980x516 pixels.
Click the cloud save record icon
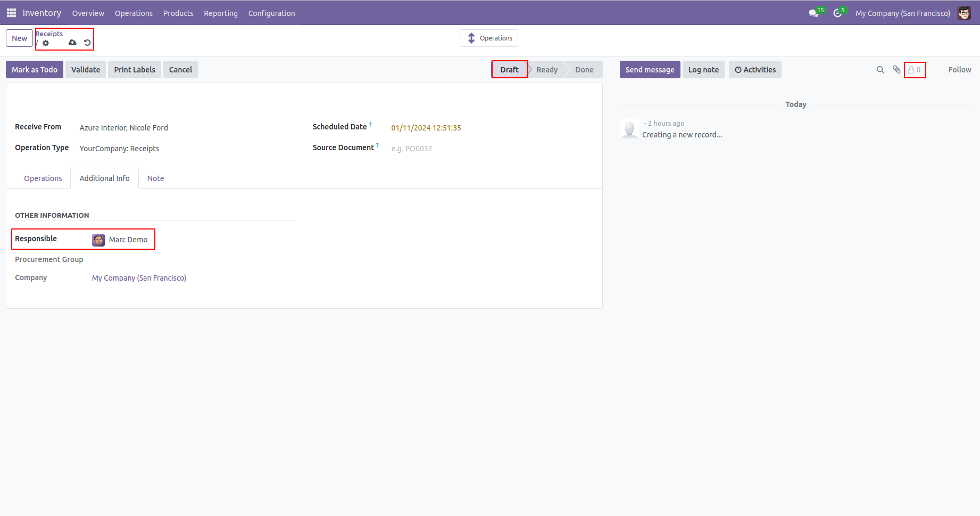click(72, 43)
